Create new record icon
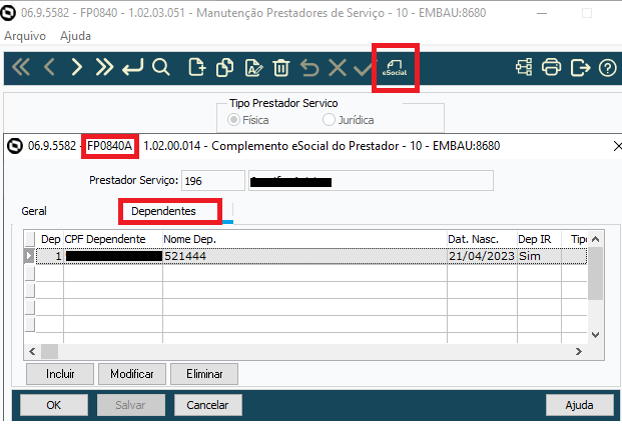This screenshot has width=622, height=424. tap(197, 67)
